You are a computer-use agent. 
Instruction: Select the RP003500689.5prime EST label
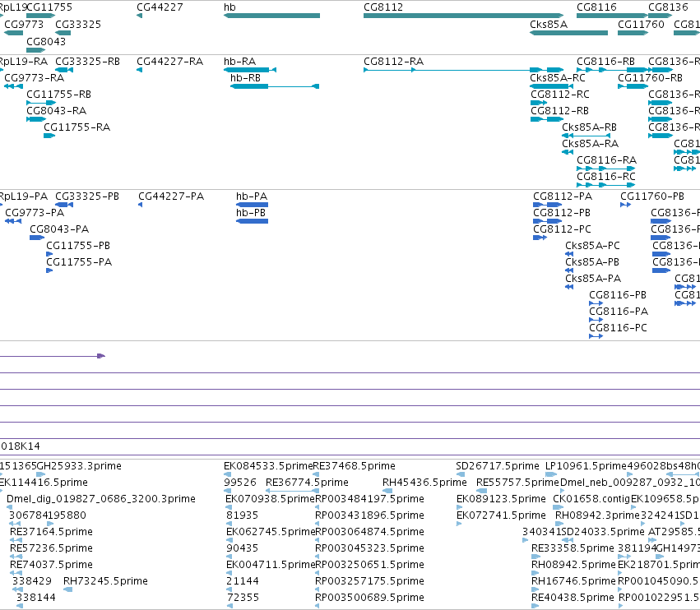click(x=369, y=597)
